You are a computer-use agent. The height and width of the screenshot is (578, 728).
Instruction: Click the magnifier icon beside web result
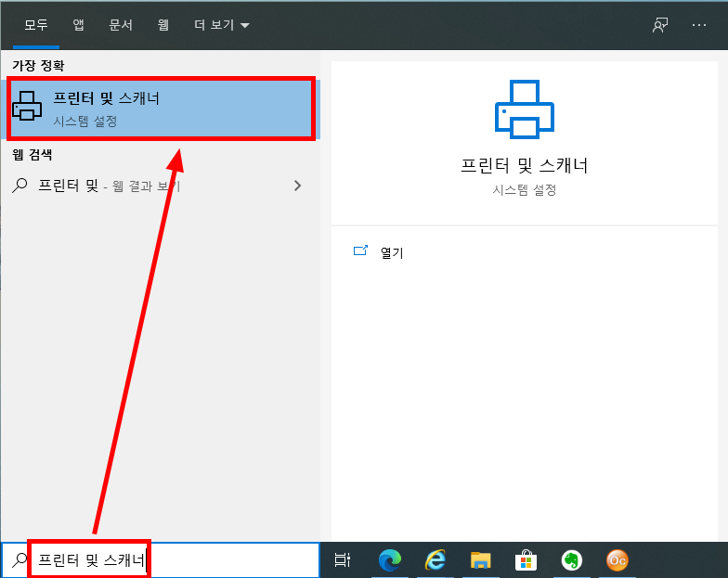click(19, 186)
